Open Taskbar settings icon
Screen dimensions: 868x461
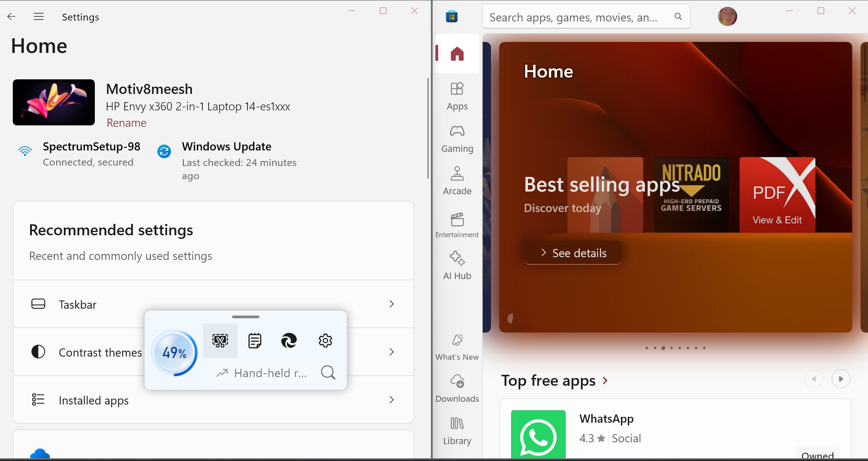pos(38,304)
